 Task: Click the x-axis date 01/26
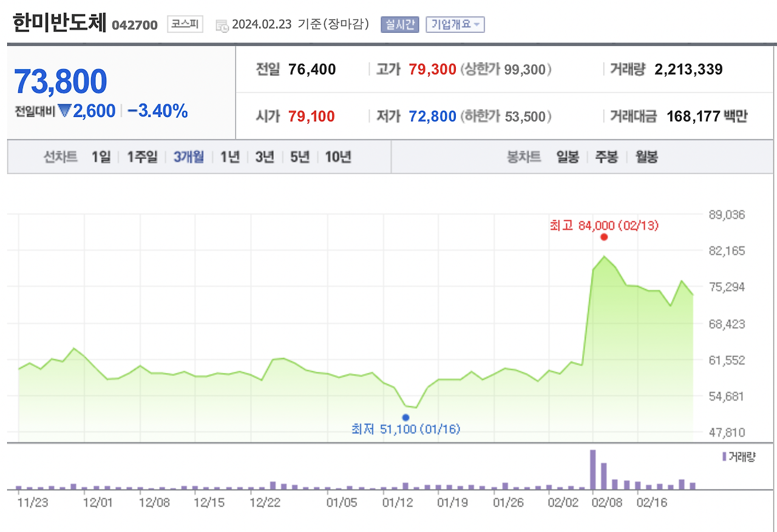[508, 502]
